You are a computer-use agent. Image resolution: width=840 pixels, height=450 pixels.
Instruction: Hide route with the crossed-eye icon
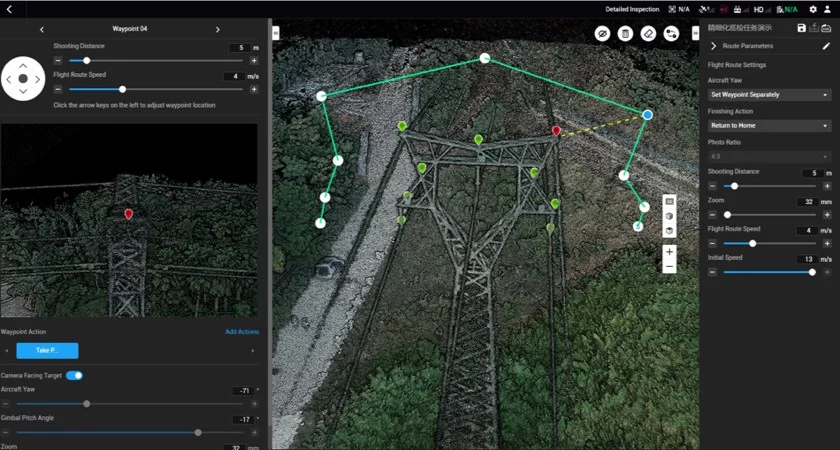(602, 34)
